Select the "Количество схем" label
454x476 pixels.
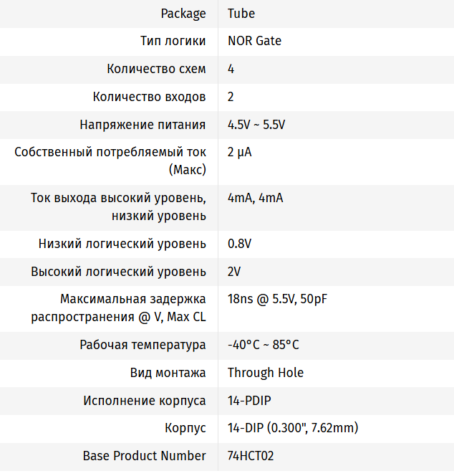tap(156, 69)
